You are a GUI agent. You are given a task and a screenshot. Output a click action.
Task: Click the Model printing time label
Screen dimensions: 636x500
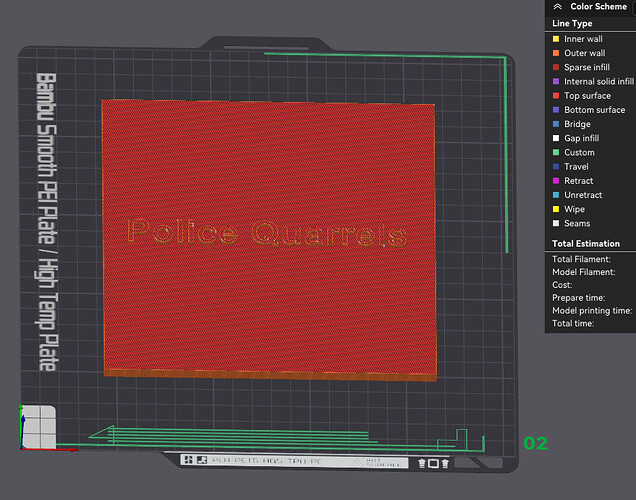pos(592,311)
